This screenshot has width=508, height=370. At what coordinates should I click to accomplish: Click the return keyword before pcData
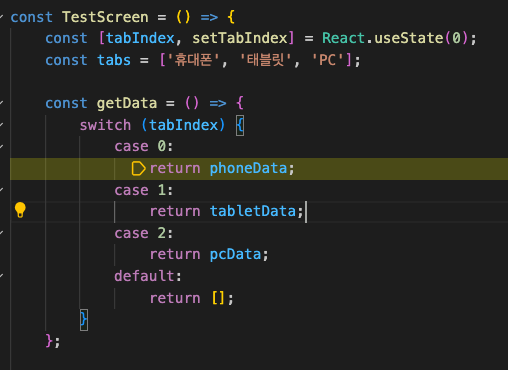[x=175, y=255]
